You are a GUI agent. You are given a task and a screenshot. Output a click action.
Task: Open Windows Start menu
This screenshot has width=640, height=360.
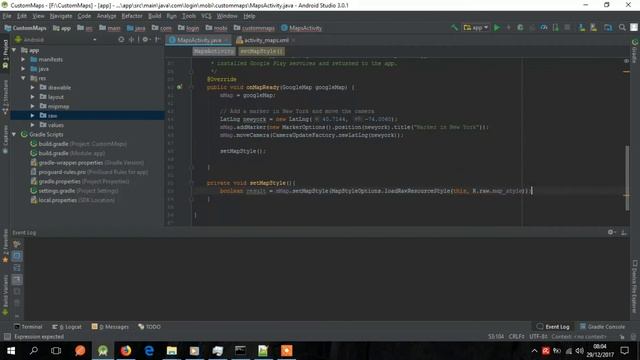[11, 351]
